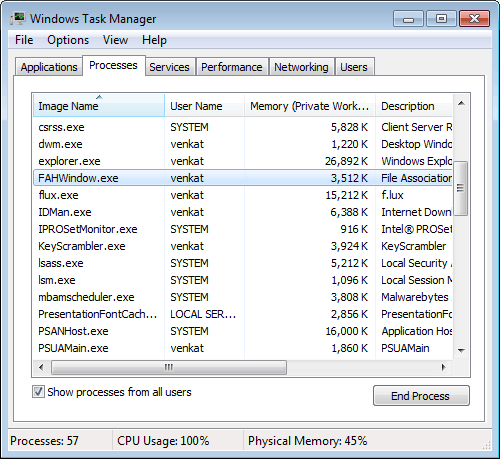The width and height of the screenshot is (500, 459).
Task: Select the PresentationFontCach... process
Action: coord(243,314)
